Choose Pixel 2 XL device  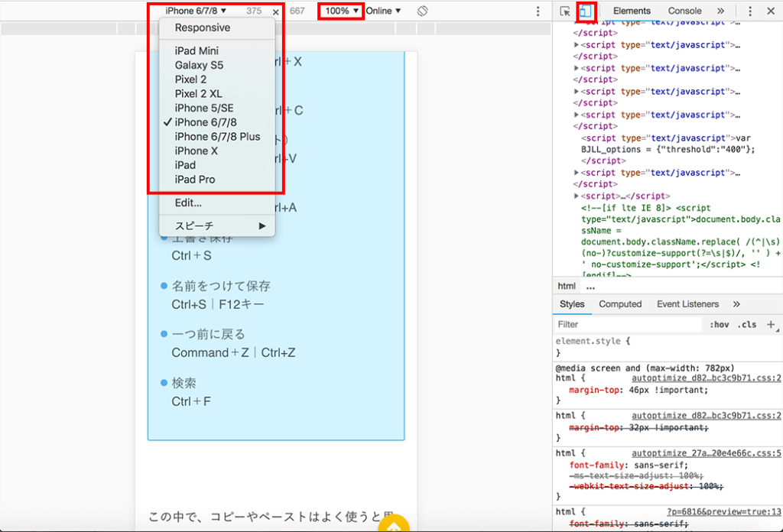click(217, 94)
